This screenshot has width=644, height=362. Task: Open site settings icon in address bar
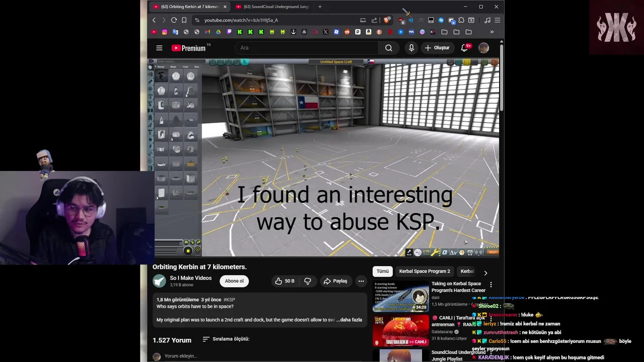(x=197, y=20)
